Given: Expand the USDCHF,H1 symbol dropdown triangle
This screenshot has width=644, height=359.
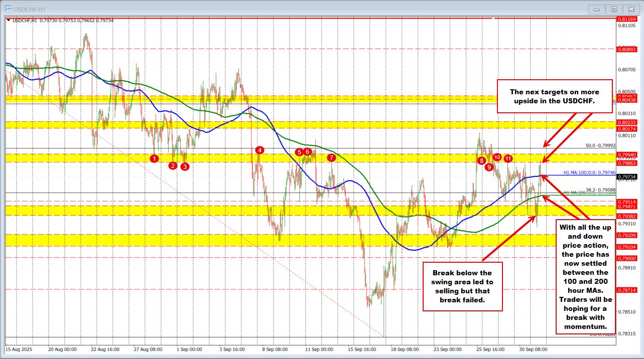Looking at the screenshot, I should click(8, 20).
